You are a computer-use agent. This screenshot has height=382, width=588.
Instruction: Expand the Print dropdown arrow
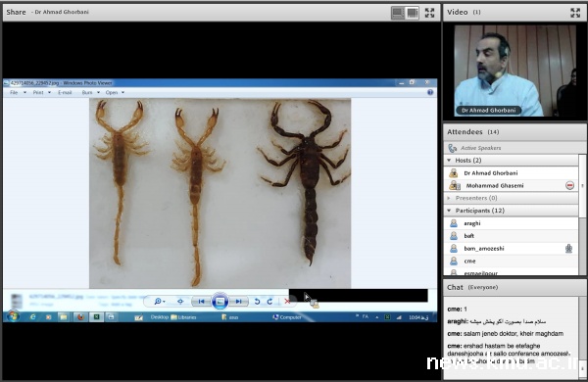coord(49,93)
